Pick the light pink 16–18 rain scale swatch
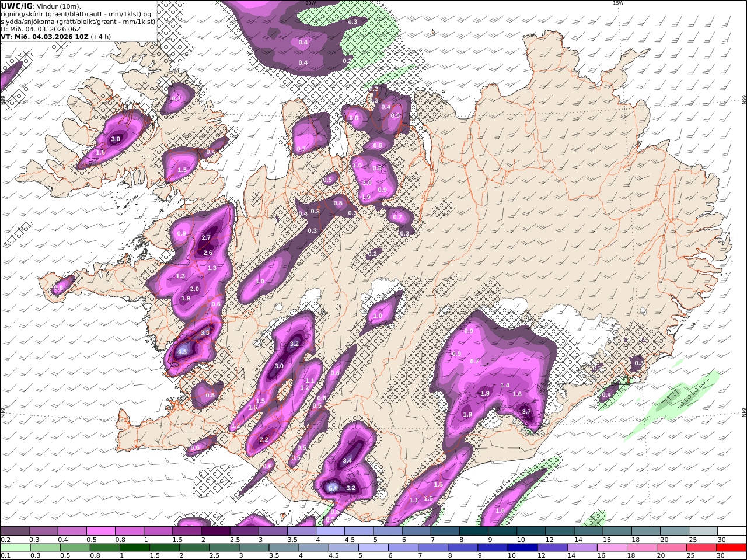The width and height of the screenshot is (747, 560). point(611,547)
